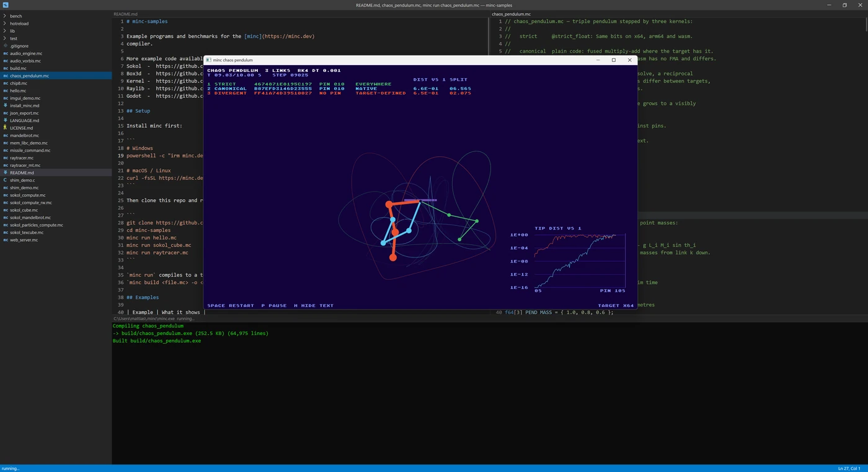Screen dimensions: 868x472
Task: Close the minc chaos pendulum window
Action: (629, 60)
